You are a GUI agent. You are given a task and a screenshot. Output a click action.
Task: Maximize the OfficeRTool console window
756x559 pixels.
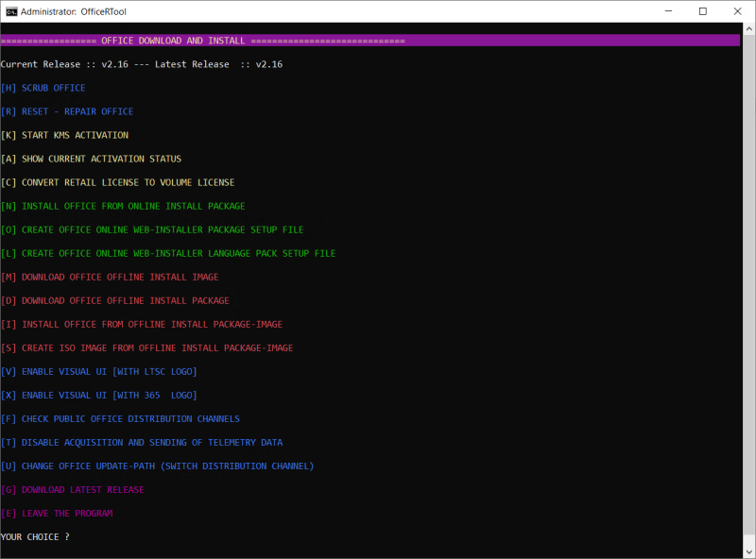click(702, 11)
